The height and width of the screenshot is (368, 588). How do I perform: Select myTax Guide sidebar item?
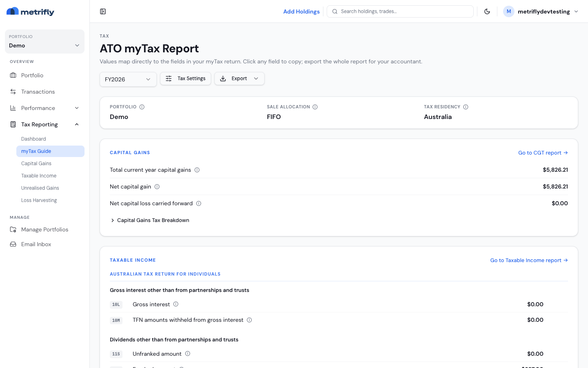[x=50, y=151]
